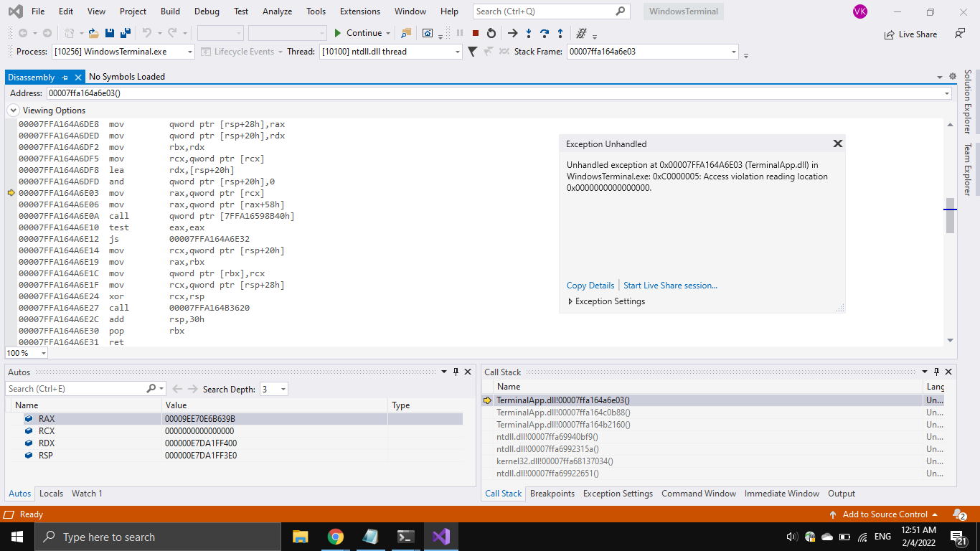Click Start Live Share session link
Viewport: 980px width, 551px height.
pyautogui.click(x=670, y=286)
